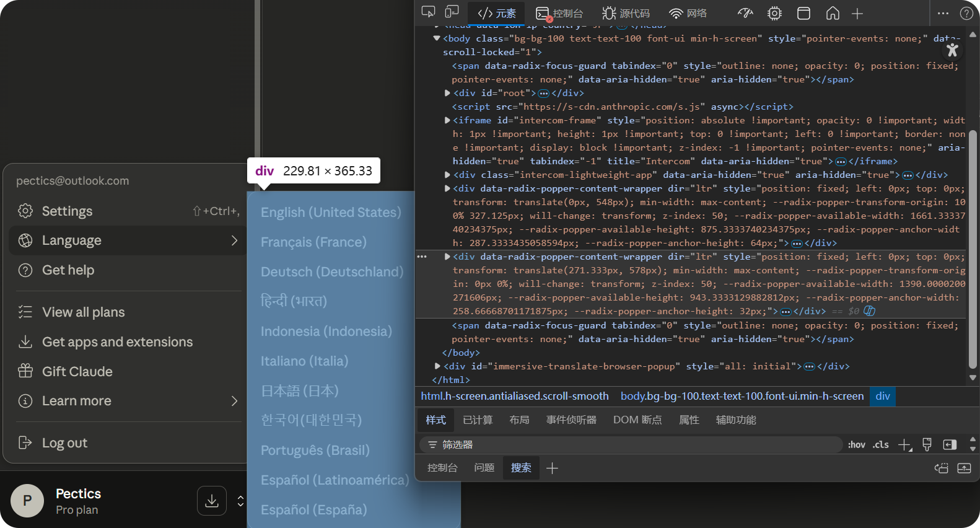Expand the immersive-translate-browser-popup div

click(437, 366)
